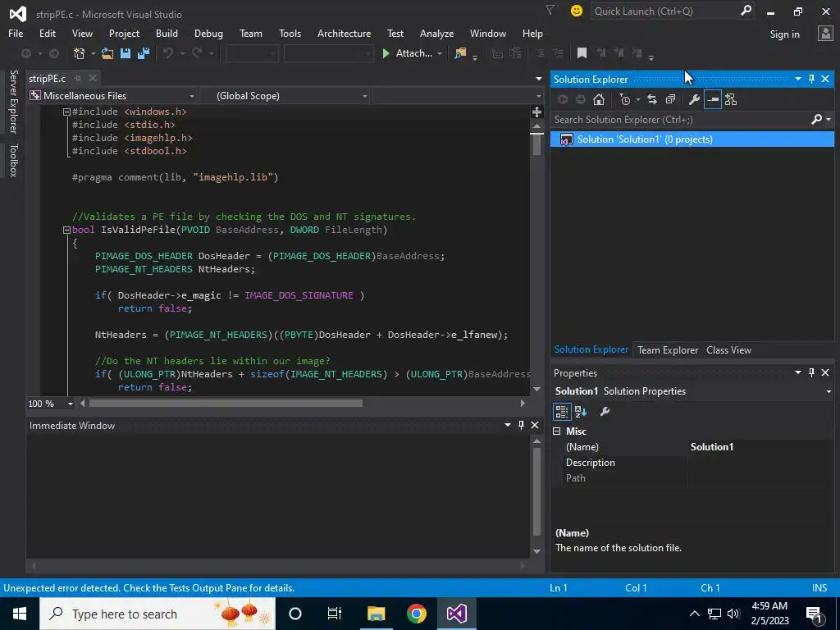Click the Open File folder icon
The image size is (840, 630).
click(107, 53)
